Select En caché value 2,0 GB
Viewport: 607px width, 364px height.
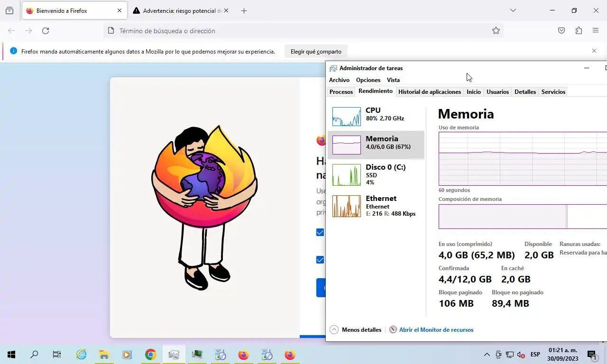point(516,279)
